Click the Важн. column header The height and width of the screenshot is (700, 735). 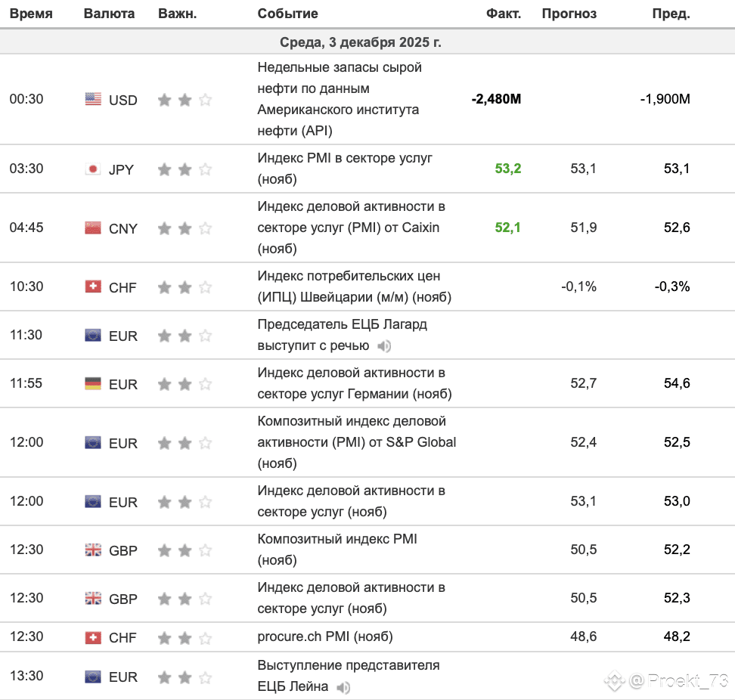(x=177, y=14)
